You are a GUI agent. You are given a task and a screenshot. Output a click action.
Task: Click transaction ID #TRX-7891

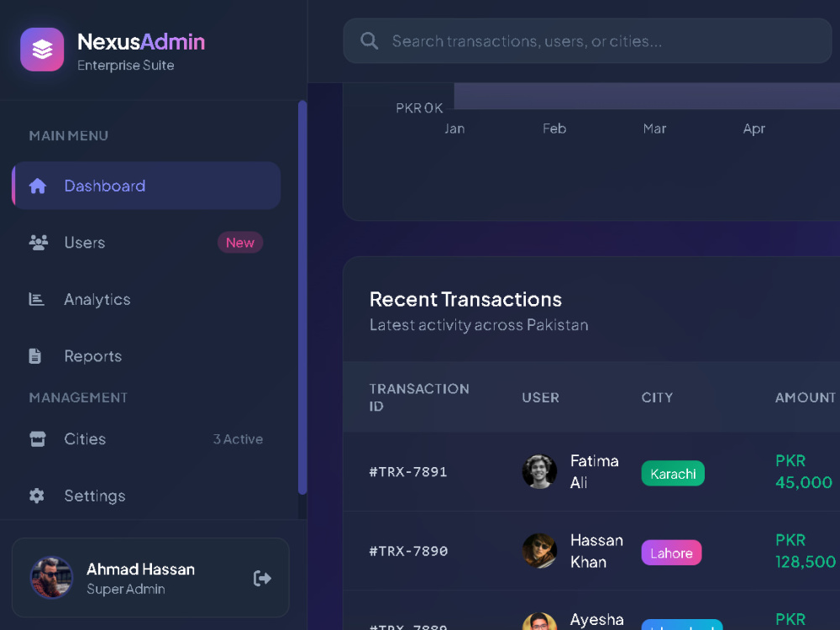(x=408, y=472)
